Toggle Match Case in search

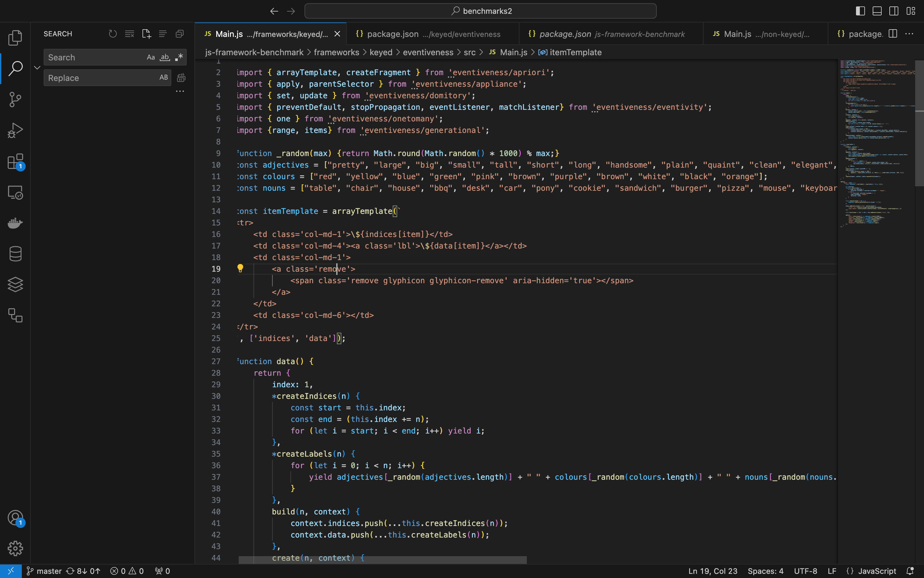tap(151, 57)
